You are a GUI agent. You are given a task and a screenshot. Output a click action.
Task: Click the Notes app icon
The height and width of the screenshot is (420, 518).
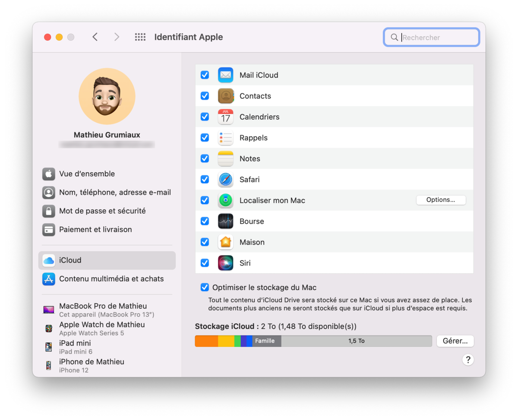coord(225,159)
